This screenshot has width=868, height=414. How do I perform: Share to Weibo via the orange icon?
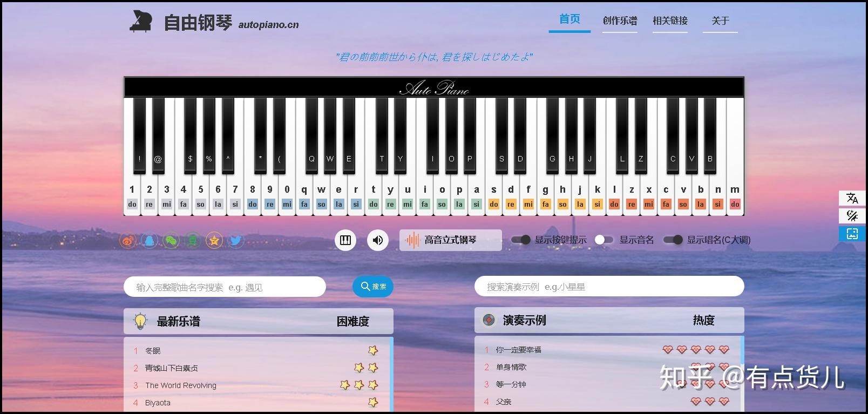pos(128,240)
